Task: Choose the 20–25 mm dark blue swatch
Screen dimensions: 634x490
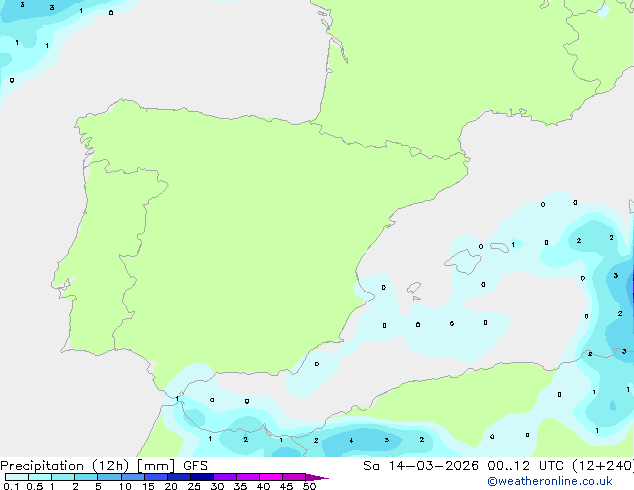Action: 179,477
